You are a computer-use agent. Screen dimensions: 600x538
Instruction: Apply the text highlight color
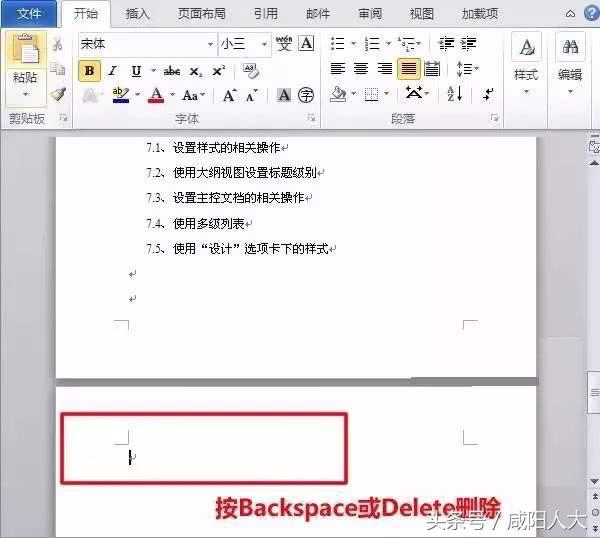(x=121, y=95)
